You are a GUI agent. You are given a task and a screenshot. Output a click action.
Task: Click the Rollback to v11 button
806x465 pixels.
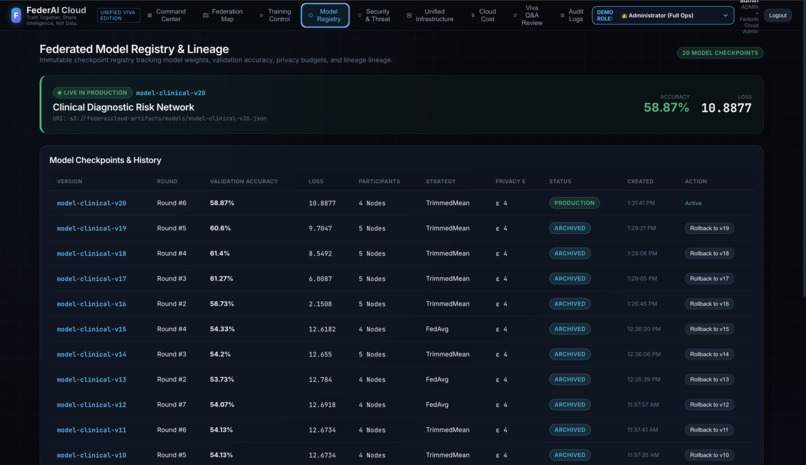point(709,430)
